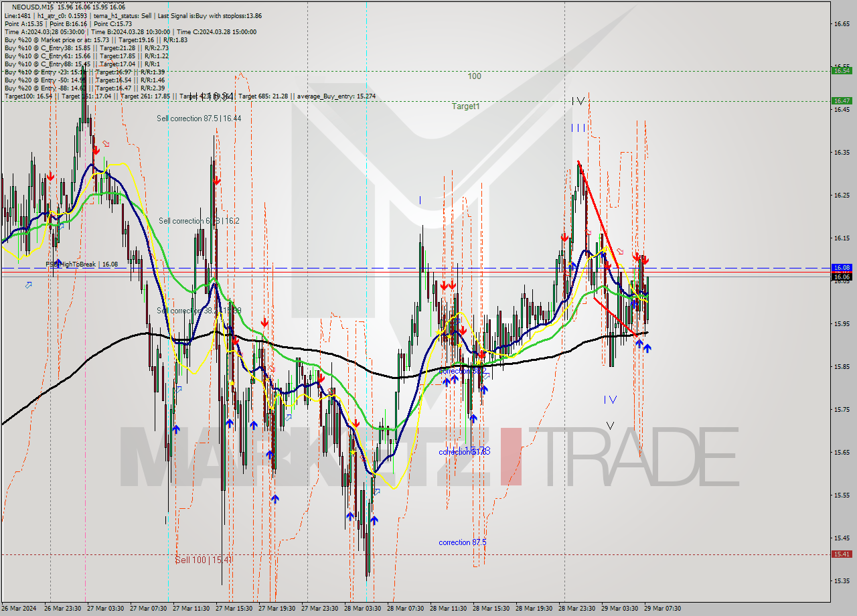
Task: Click the 'Target:16.54 R/R:1.46' entry line
Action: pos(84,80)
